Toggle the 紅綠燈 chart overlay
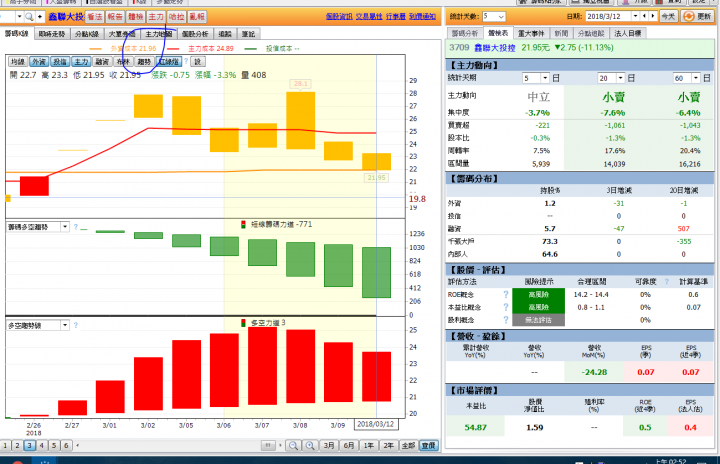The height and width of the screenshot is (464, 720). [169, 62]
